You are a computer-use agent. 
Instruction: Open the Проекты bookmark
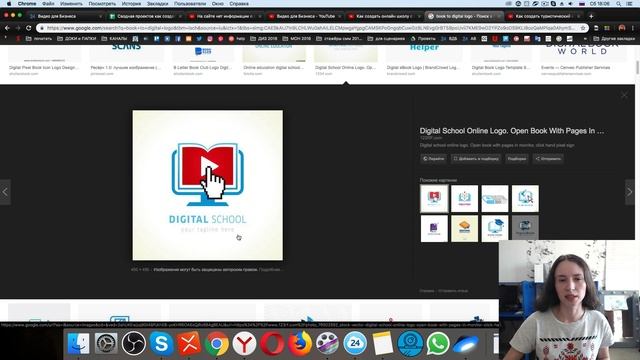[x=423, y=39]
